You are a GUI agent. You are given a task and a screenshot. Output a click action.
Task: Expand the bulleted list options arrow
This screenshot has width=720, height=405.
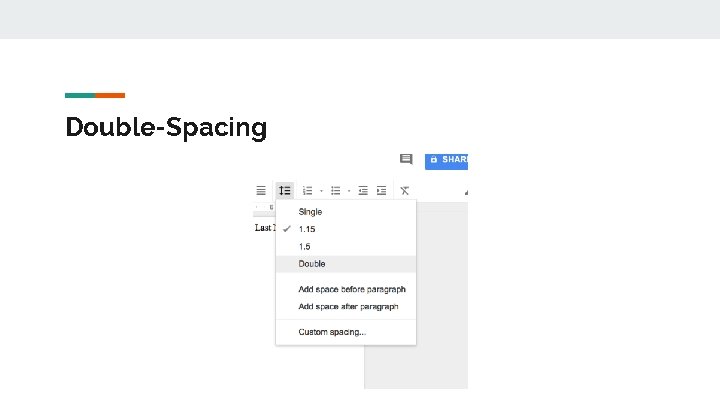[349, 191]
